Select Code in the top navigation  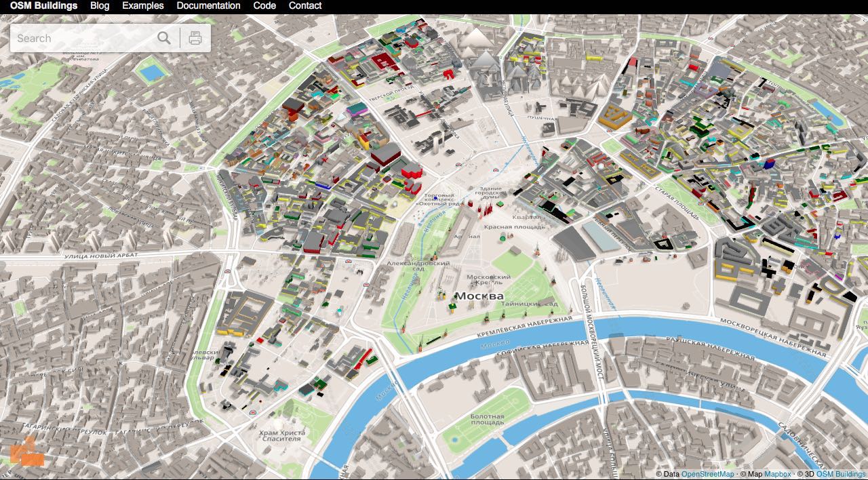pos(264,5)
